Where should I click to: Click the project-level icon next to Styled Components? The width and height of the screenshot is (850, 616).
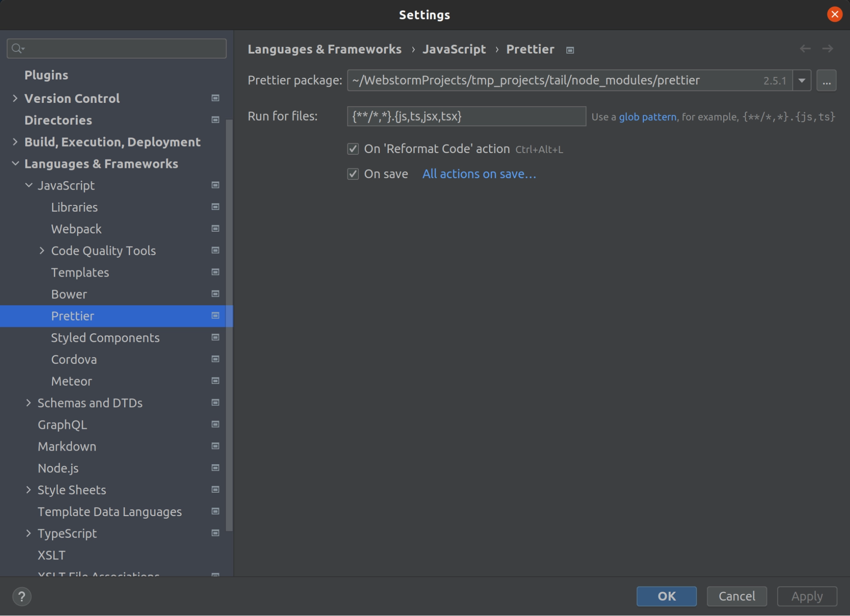tap(216, 337)
